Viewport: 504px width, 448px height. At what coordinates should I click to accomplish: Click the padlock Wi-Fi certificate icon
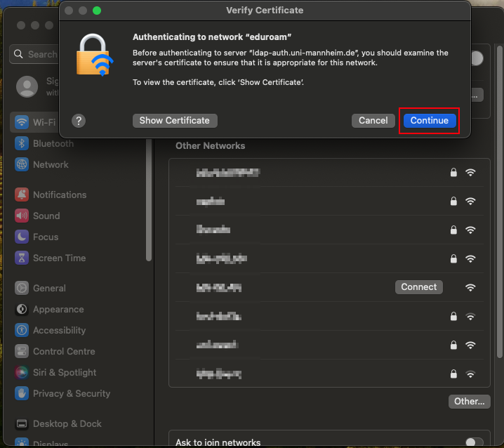(x=94, y=55)
